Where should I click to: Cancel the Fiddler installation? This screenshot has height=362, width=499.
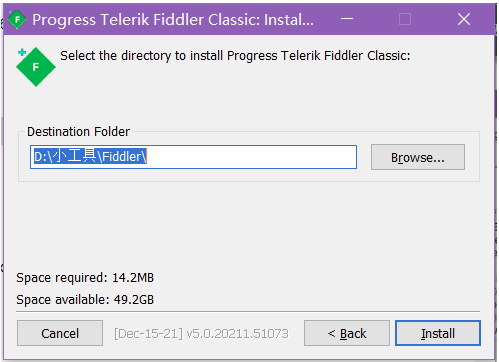(x=60, y=333)
